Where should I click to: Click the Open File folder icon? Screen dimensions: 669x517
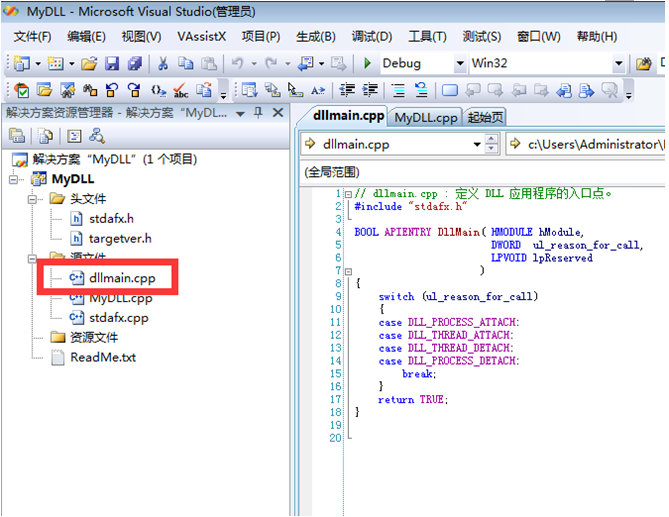tap(89, 64)
